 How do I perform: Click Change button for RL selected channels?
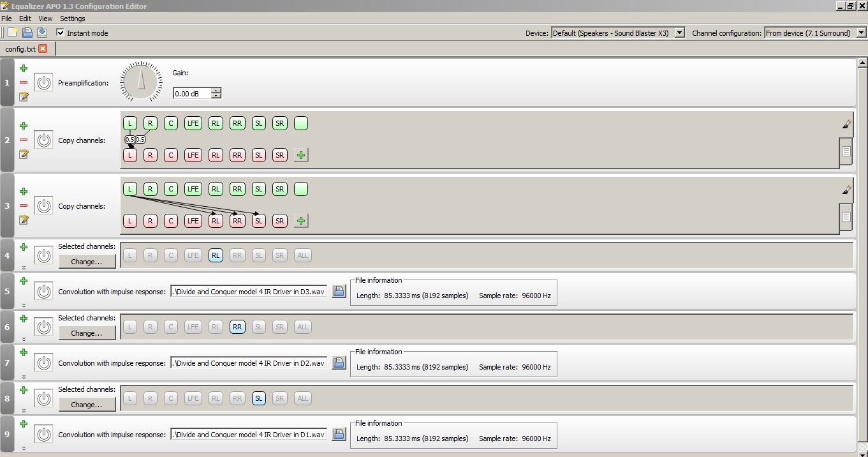[87, 262]
